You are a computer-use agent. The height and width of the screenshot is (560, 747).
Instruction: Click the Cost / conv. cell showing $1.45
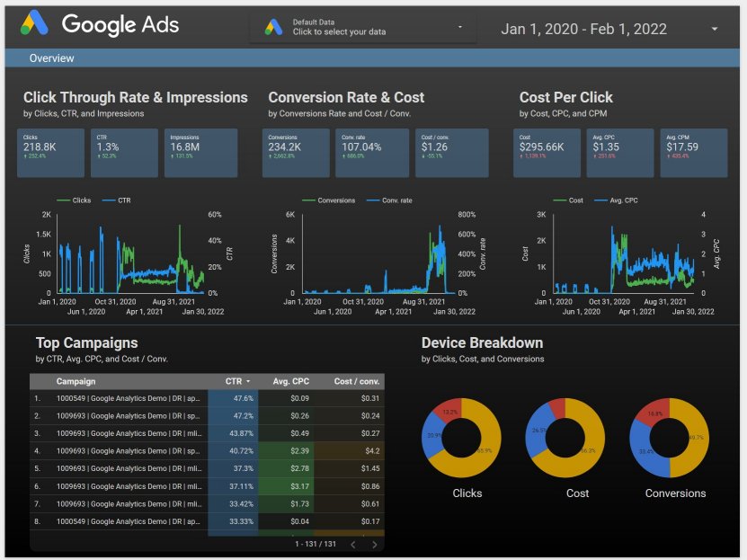pyautogui.click(x=349, y=468)
